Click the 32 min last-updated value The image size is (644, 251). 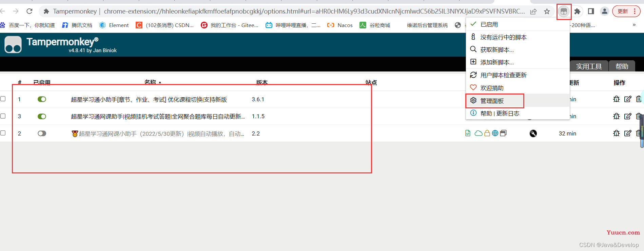pos(567,133)
